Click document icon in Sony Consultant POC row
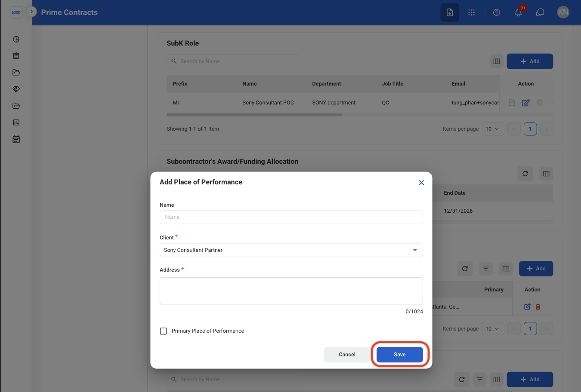Screen dimensions: 581x392 (512, 103)
